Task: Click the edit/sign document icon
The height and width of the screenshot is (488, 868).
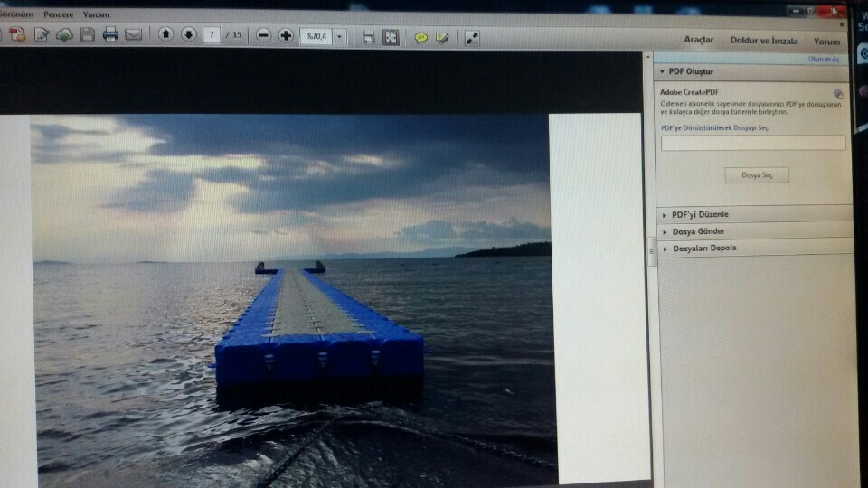Action: 42,35
